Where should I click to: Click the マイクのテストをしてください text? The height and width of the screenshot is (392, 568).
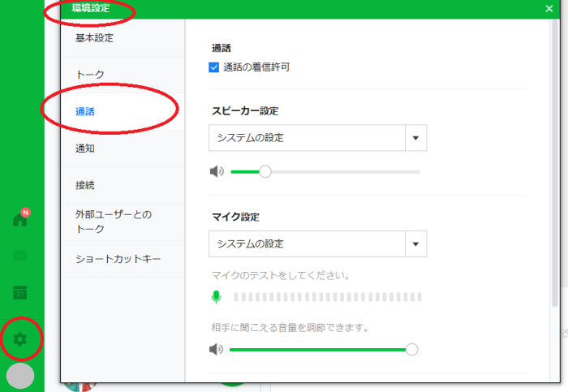click(x=281, y=276)
